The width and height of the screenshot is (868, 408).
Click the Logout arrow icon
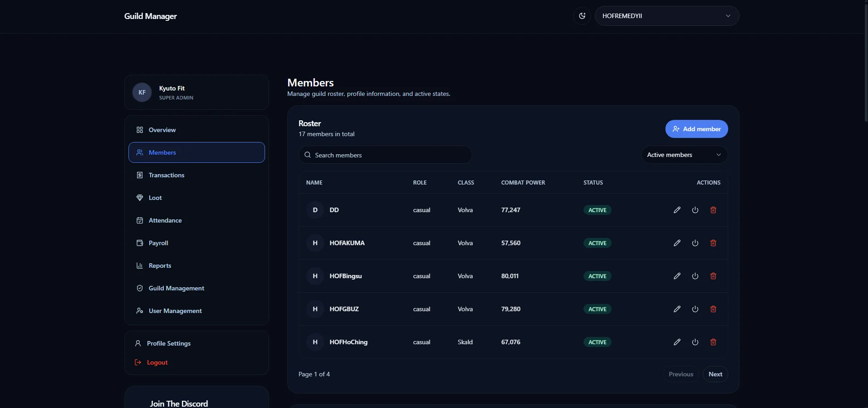[x=138, y=362]
